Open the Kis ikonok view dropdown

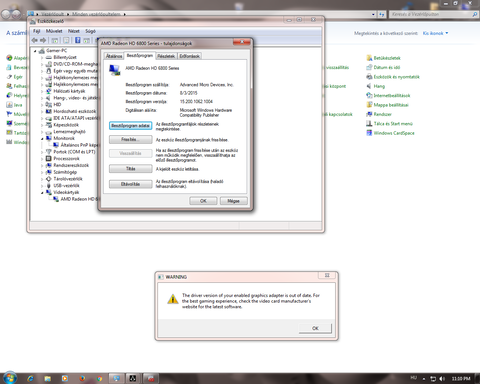435,33
